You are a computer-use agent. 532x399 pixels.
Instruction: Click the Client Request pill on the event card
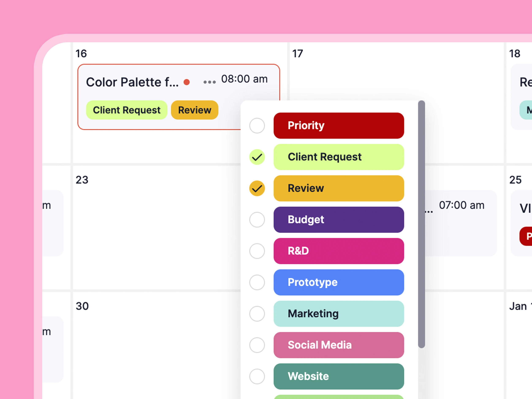[126, 110]
